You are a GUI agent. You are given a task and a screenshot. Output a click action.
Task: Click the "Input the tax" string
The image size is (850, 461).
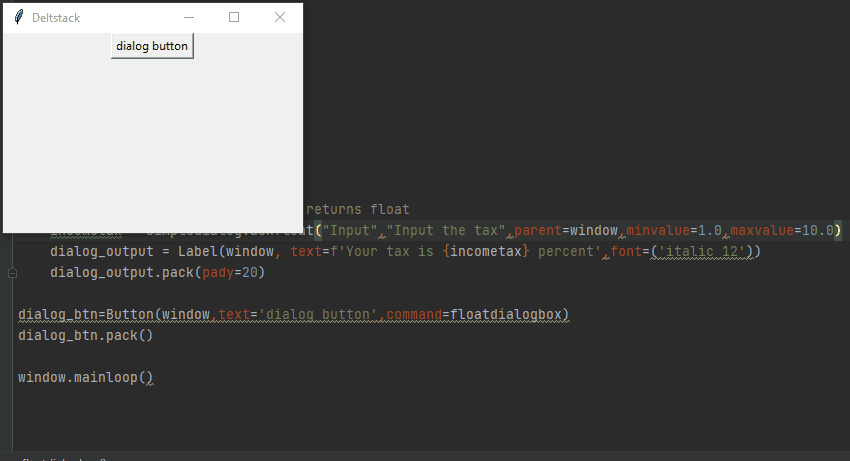(x=446, y=231)
